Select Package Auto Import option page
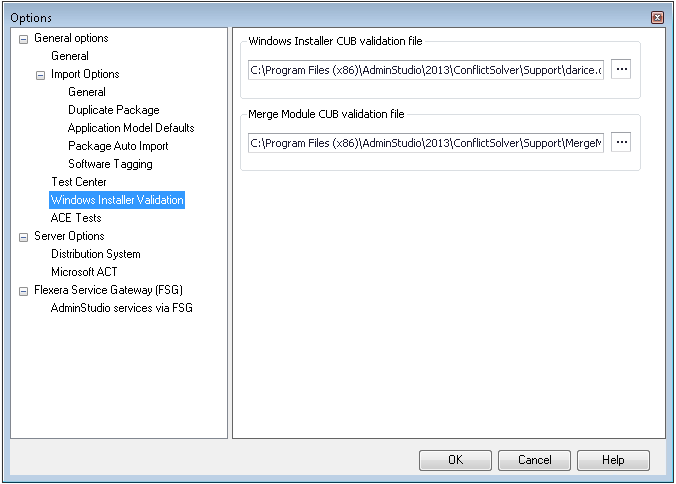Screen dimensions: 676x484 [x=118, y=146]
